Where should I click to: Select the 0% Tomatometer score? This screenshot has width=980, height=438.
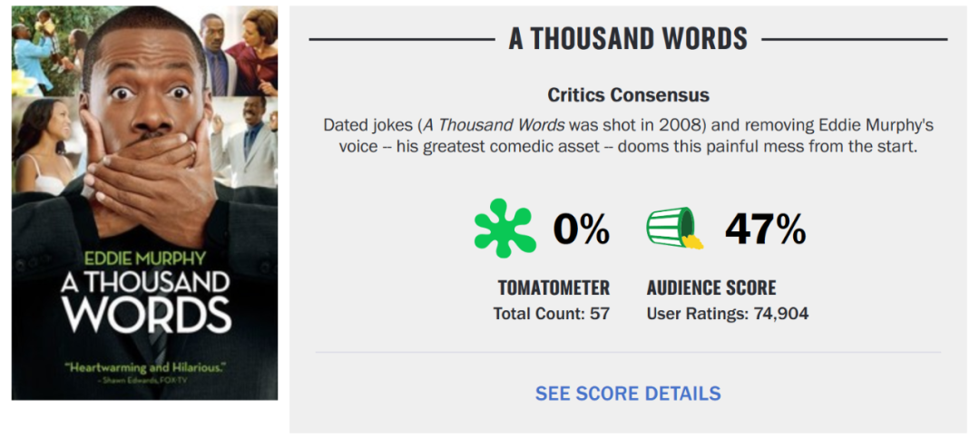tap(582, 229)
